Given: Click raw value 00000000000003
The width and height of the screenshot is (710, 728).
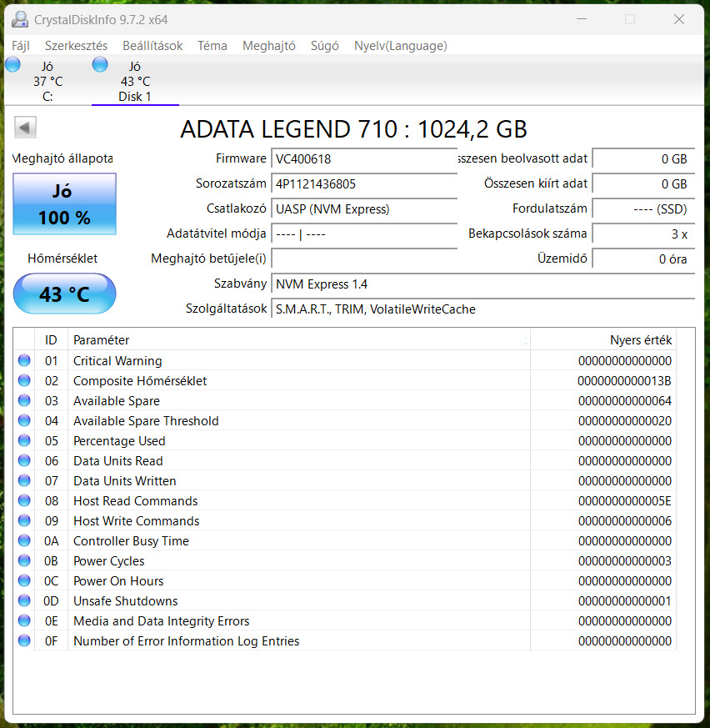Looking at the screenshot, I should pyautogui.click(x=625, y=561).
